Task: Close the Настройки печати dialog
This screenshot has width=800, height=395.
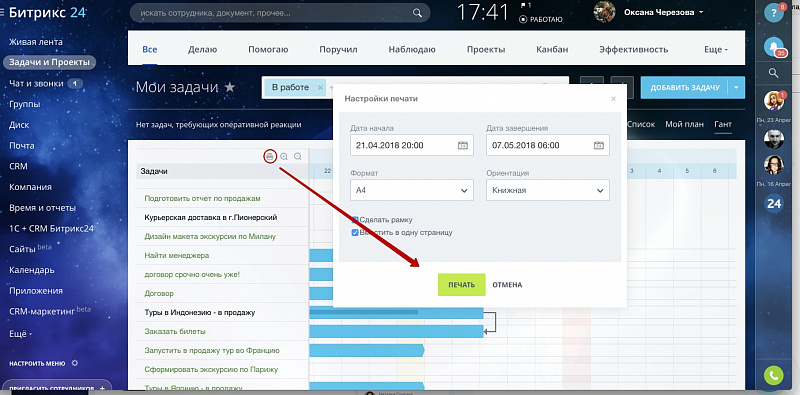Action: point(613,99)
